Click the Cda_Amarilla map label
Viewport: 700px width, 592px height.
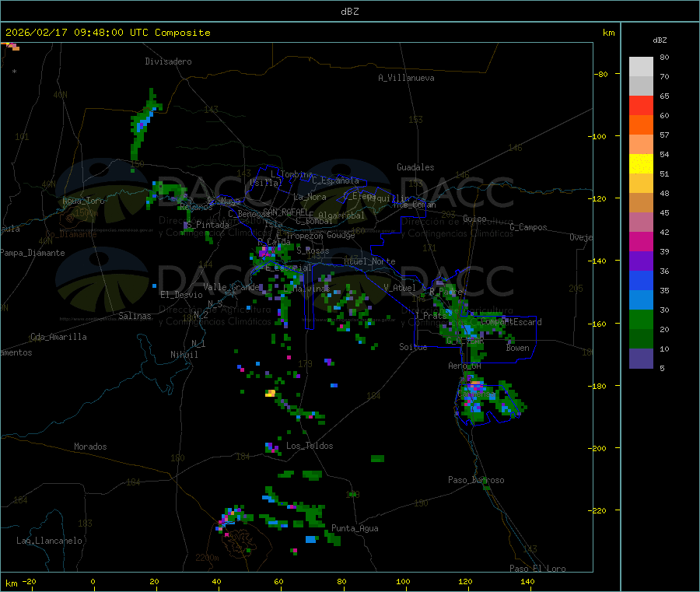pos(58,337)
